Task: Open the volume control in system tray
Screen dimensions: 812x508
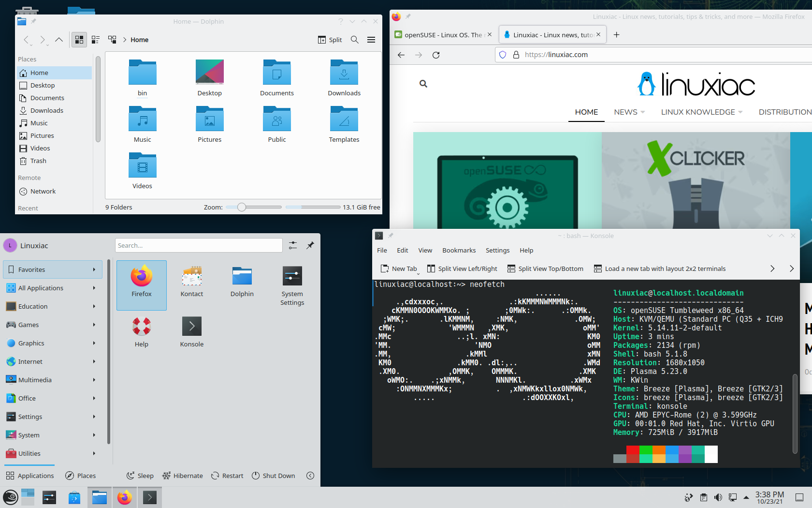Action: (718, 497)
